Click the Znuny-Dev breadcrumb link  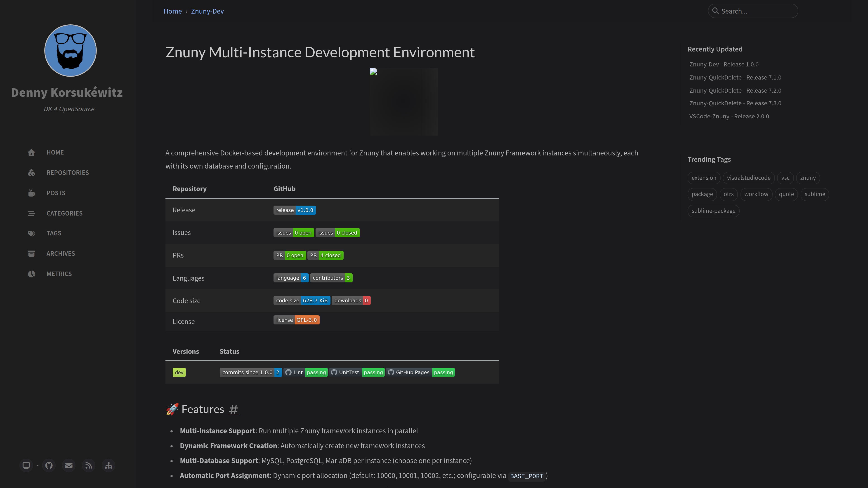[x=207, y=11]
